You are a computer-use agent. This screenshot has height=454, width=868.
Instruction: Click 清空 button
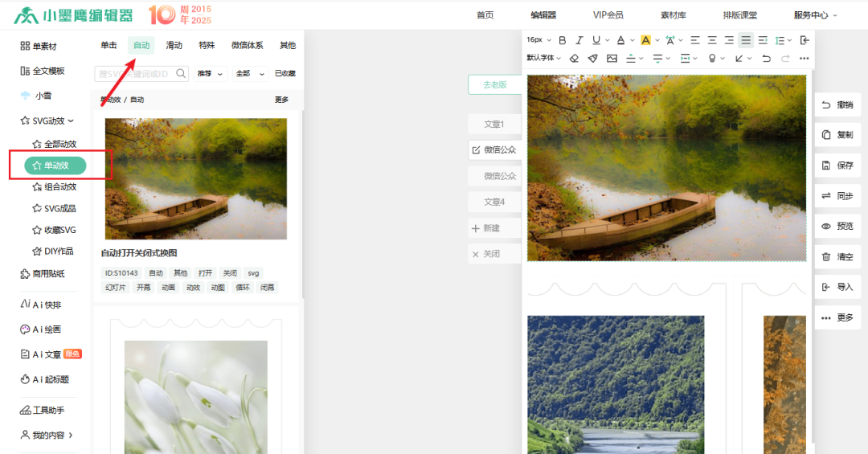click(x=837, y=256)
